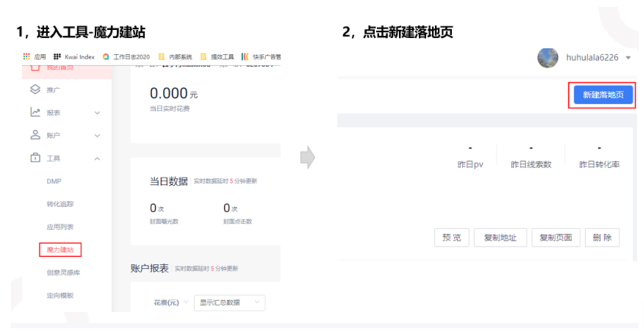Viewport: 644px width, 332px height.
Task: Expand the 报表 submenu chevron
Action: coord(97,113)
